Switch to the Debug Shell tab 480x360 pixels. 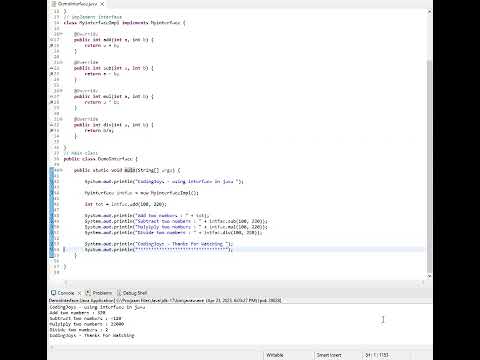135,293
